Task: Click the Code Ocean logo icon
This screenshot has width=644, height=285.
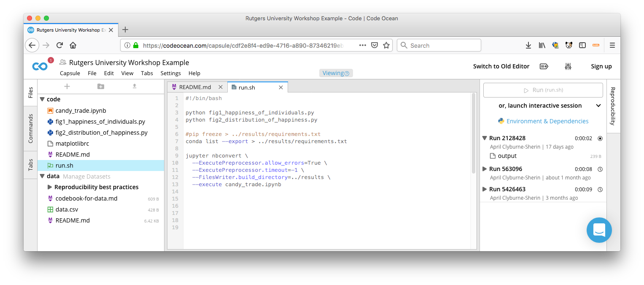Action: (x=40, y=66)
